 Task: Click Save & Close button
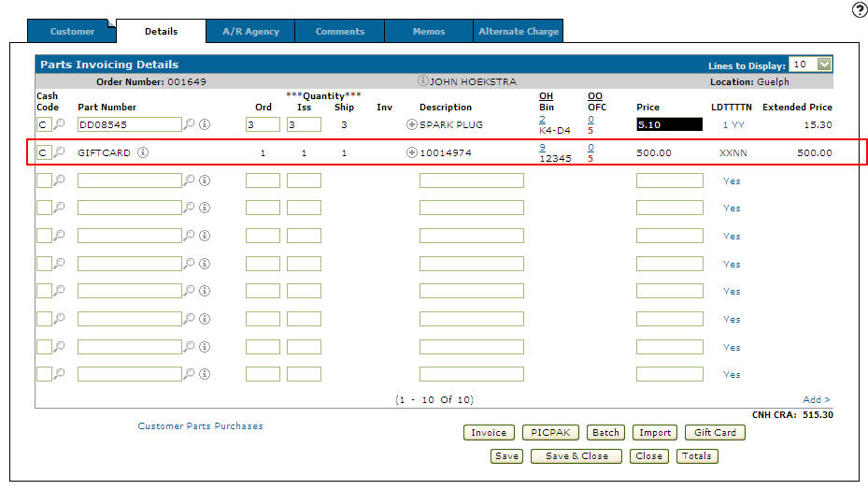point(576,455)
